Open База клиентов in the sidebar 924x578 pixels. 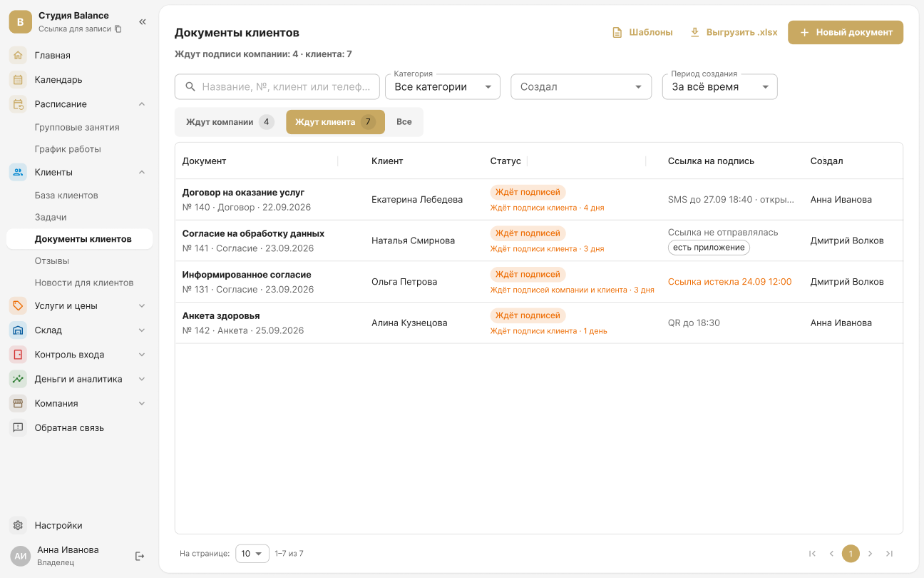tap(66, 195)
